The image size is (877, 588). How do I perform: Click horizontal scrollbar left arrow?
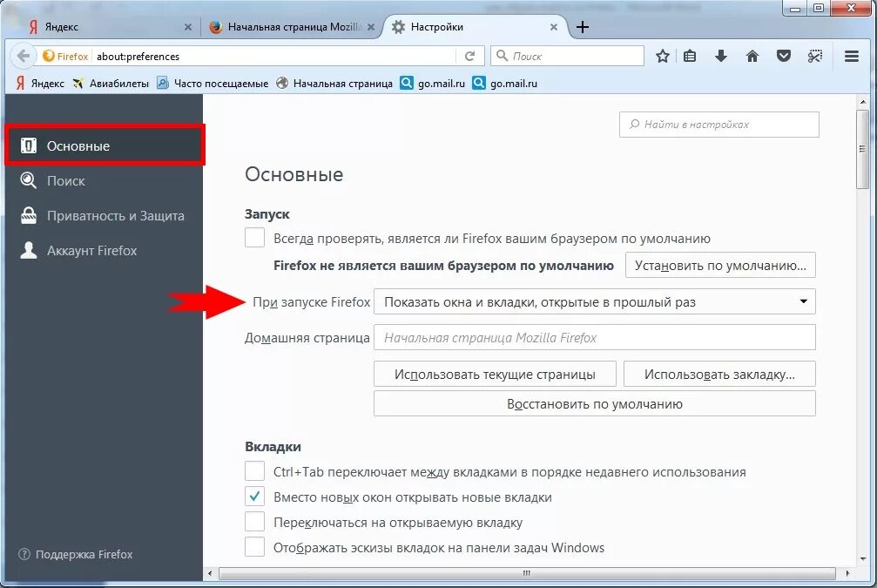click(x=210, y=573)
